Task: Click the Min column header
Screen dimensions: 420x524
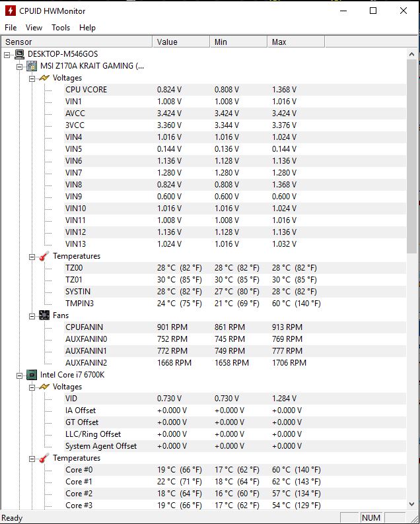Action: pos(239,42)
